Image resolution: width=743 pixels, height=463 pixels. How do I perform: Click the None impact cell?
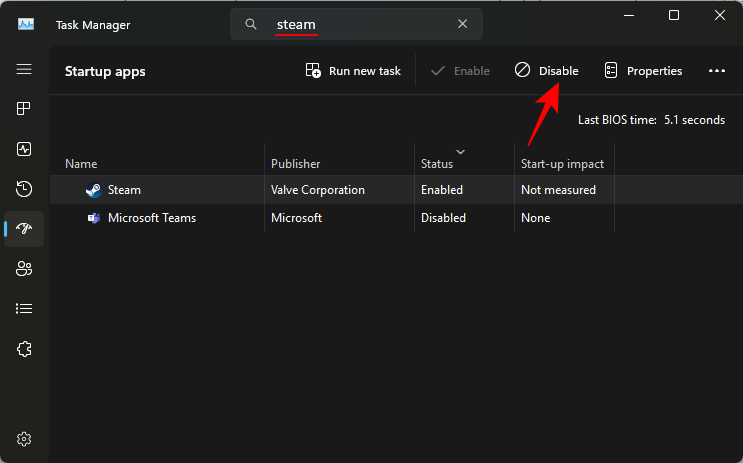point(535,218)
